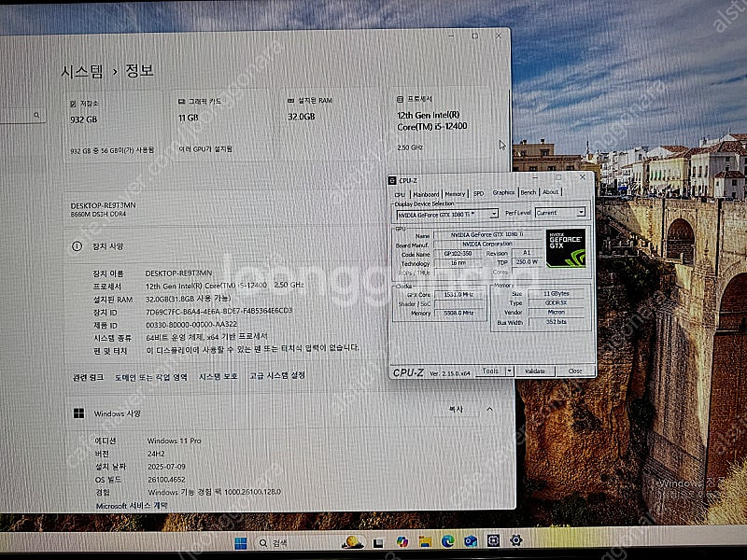This screenshot has height=560, width=747.
Task: Open the SPD tab in CPU-Z
Action: tap(478, 193)
